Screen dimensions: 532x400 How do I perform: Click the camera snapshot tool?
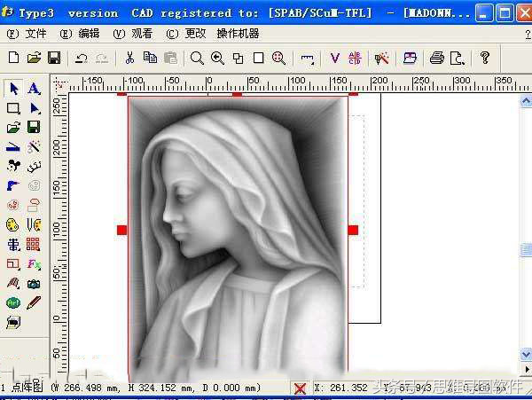[34, 284]
